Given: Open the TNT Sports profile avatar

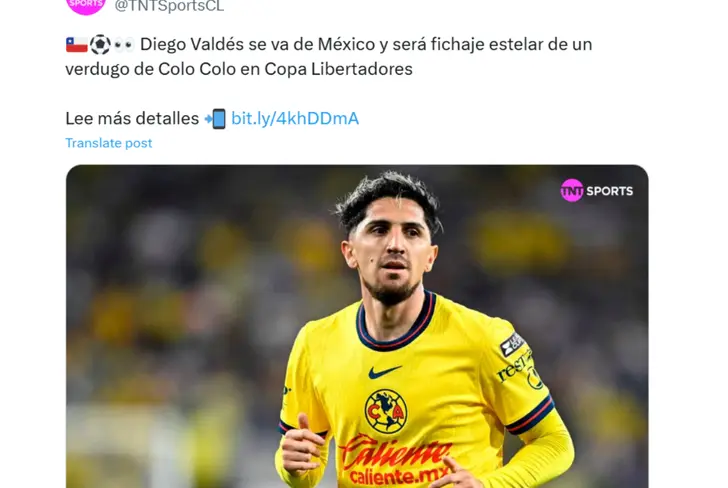Looking at the screenshot, I should 86,5.
